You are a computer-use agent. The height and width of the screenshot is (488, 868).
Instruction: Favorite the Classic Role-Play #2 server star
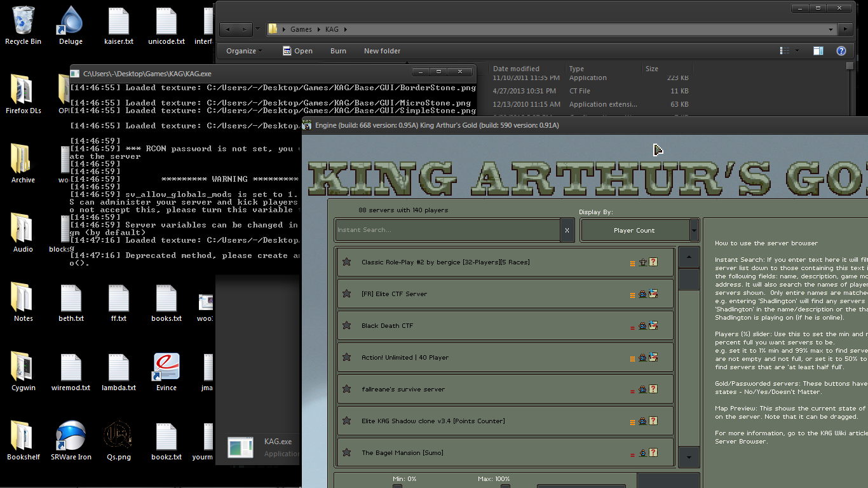tap(346, 262)
